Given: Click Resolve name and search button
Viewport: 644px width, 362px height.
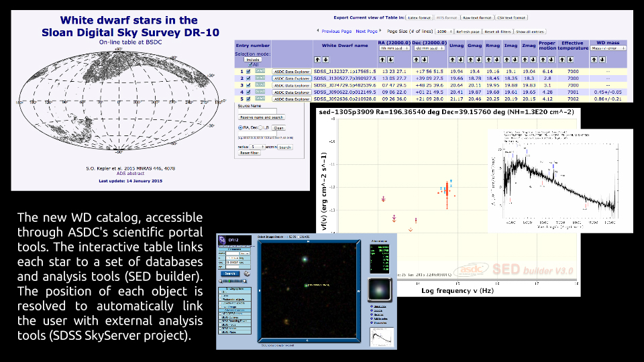Looking at the screenshot, I should [x=261, y=117].
